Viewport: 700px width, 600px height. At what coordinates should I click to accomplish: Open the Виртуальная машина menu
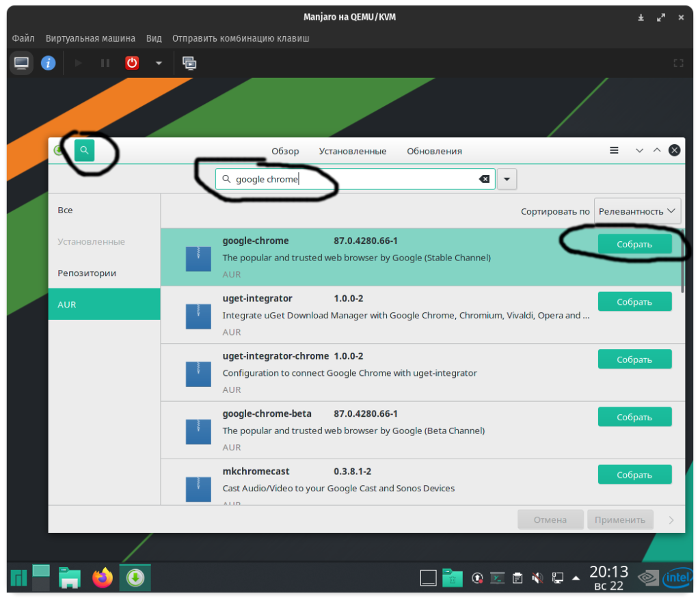(x=90, y=38)
